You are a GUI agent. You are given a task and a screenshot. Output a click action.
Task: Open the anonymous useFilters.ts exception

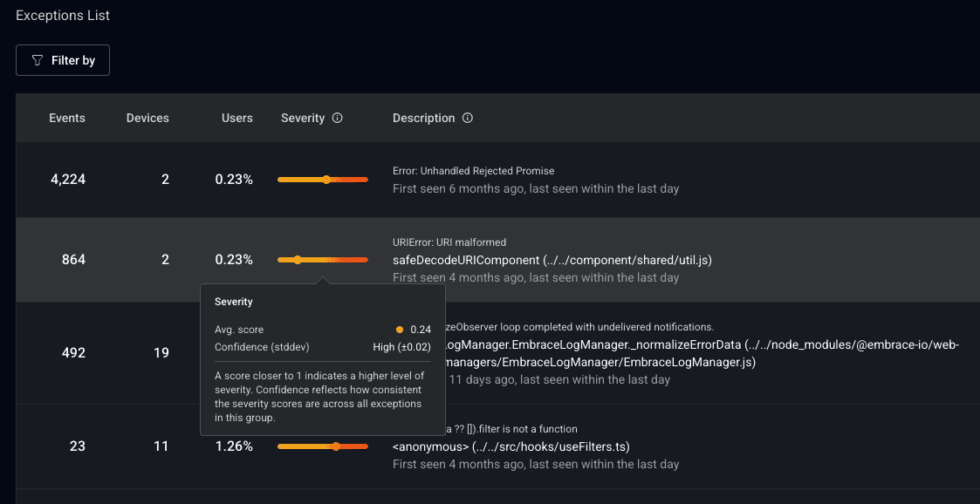point(511,447)
